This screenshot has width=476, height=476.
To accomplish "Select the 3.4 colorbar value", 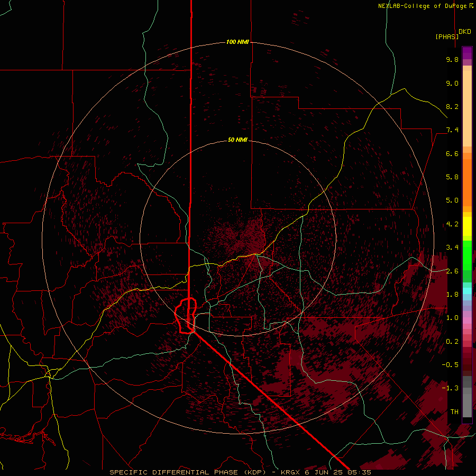I will [x=452, y=248].
